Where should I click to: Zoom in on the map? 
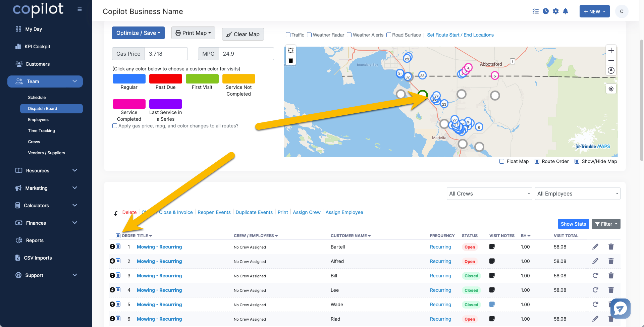tap(611, 50)
